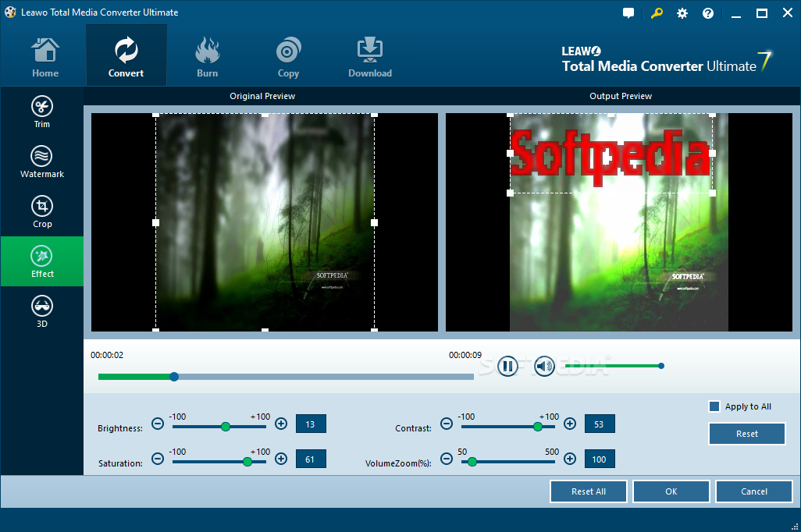This screenshot has height=532, width=801.
Task: Open settings gear icon in title bar
Action: [682, 13]
